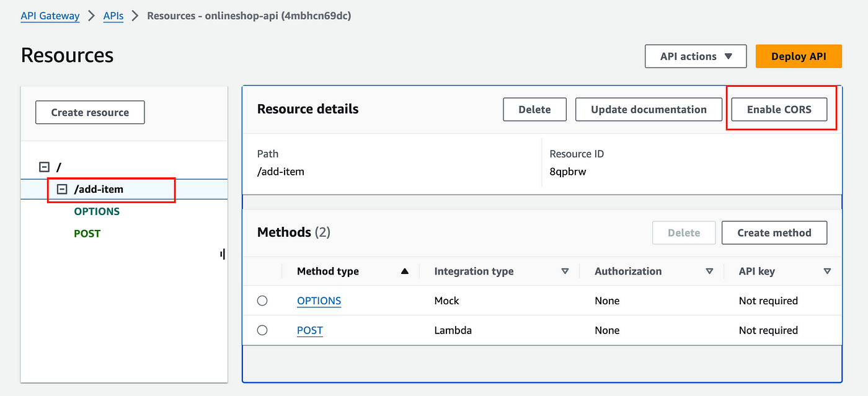Select the OPTIONS method radio button

pos(262,301)
